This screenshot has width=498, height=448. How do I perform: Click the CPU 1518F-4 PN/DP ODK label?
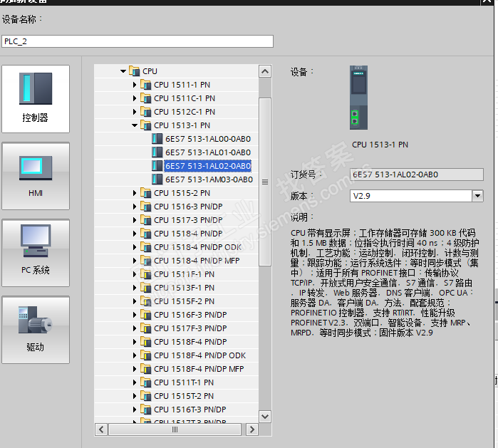pyautogui.click(x=199, y=355)
